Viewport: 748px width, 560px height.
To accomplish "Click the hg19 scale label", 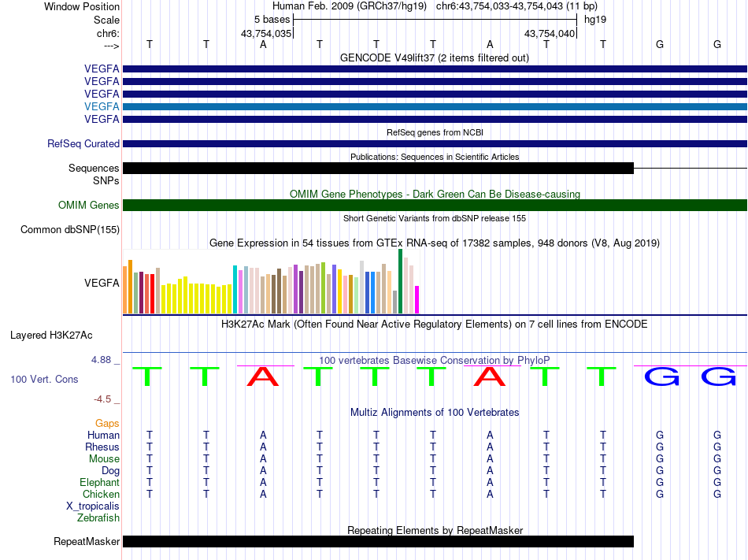I will (595, 20).
